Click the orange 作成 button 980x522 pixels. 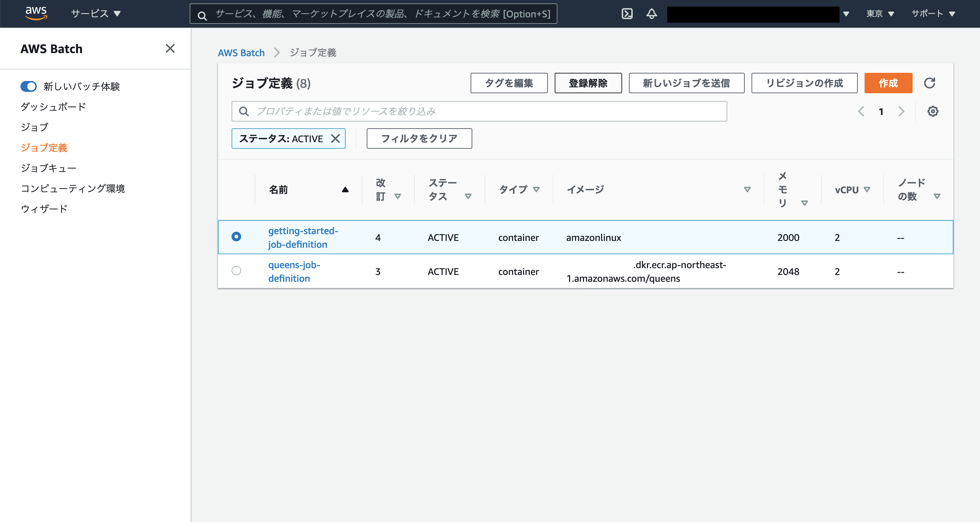(888, 83)
